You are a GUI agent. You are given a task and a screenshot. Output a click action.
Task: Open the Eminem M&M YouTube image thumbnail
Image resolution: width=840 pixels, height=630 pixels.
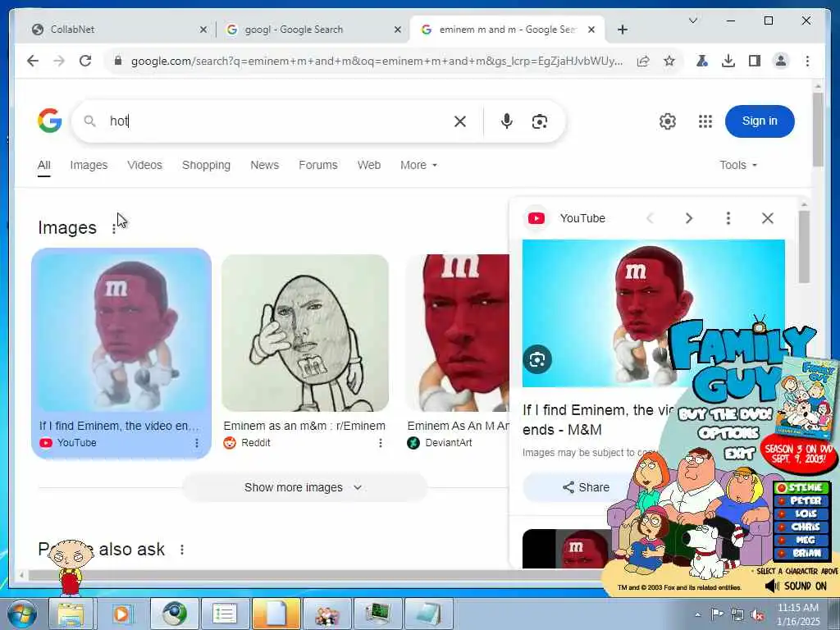pyautogui.click(x=121, y=331)
